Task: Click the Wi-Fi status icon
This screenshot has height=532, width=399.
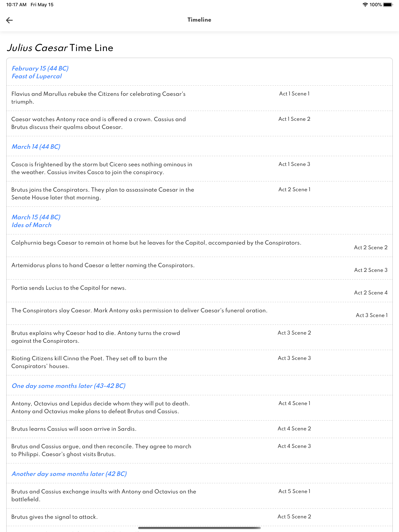Action: [x=365, y=4]
